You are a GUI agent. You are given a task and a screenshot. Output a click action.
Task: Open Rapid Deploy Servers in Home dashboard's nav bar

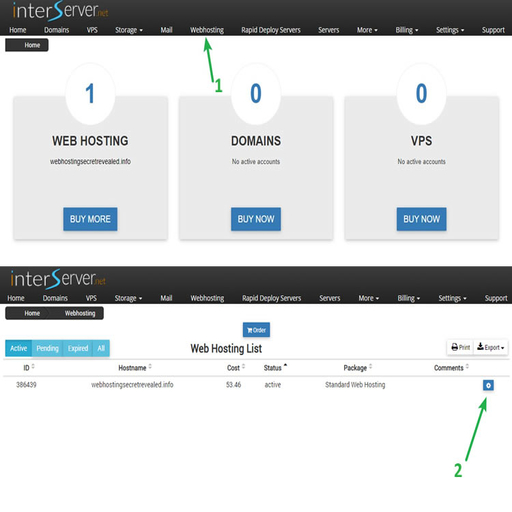tap(271, 30)
